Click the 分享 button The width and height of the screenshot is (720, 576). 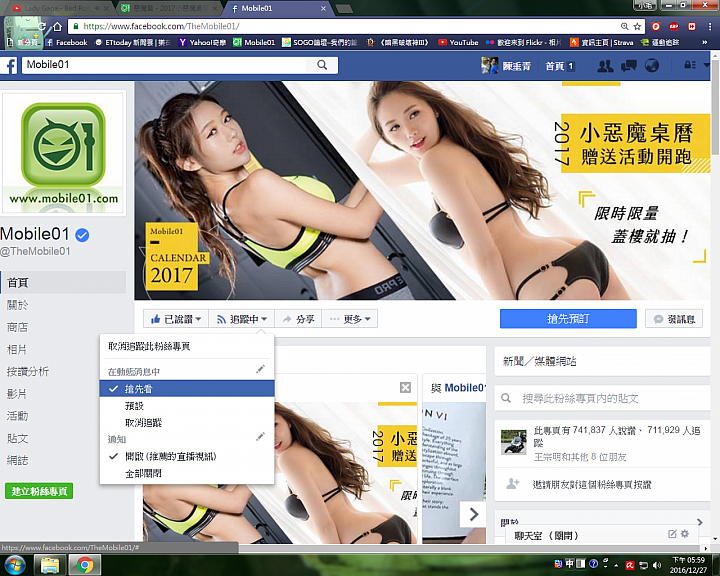tap(298, 319)
